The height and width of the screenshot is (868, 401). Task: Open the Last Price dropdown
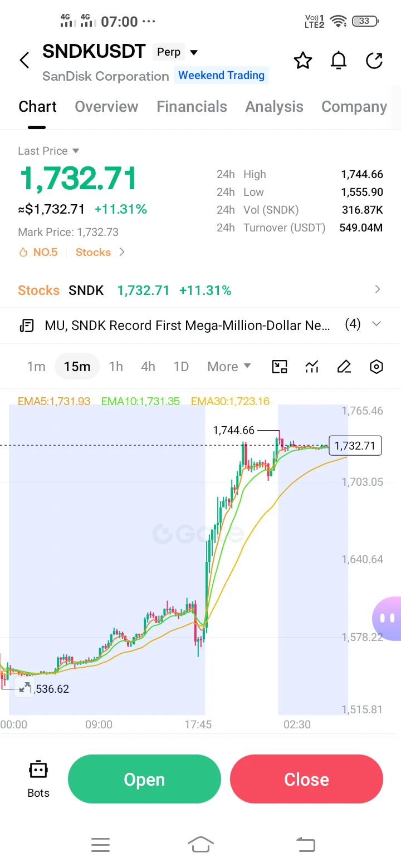(x=48, y=151)
